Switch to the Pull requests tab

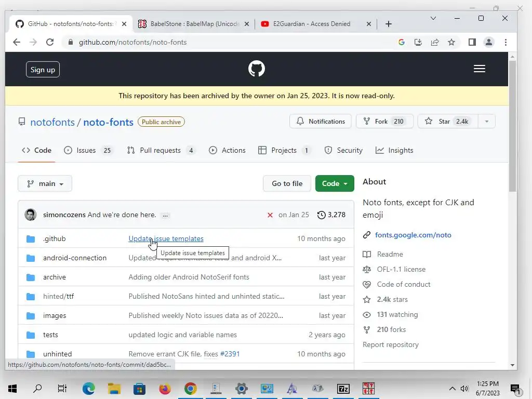pos(161,150)
